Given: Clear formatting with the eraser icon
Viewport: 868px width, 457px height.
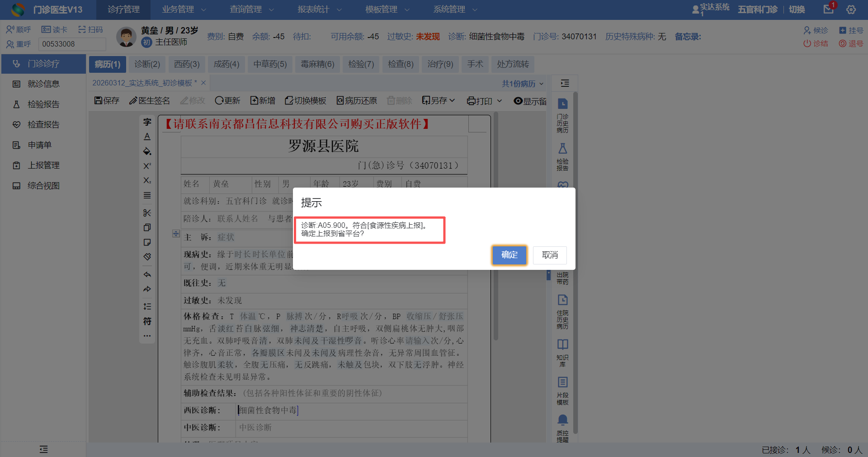Looking at the screenshot, I should click(x=147, y=257).
